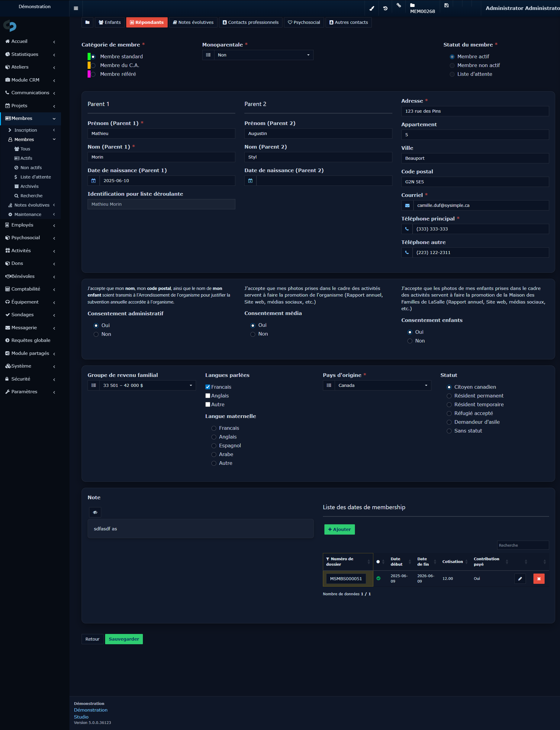Image resolution: width=560 pixels, height=730 pixels.
Task: Click the Retour button
Action: tap(92, 639)
